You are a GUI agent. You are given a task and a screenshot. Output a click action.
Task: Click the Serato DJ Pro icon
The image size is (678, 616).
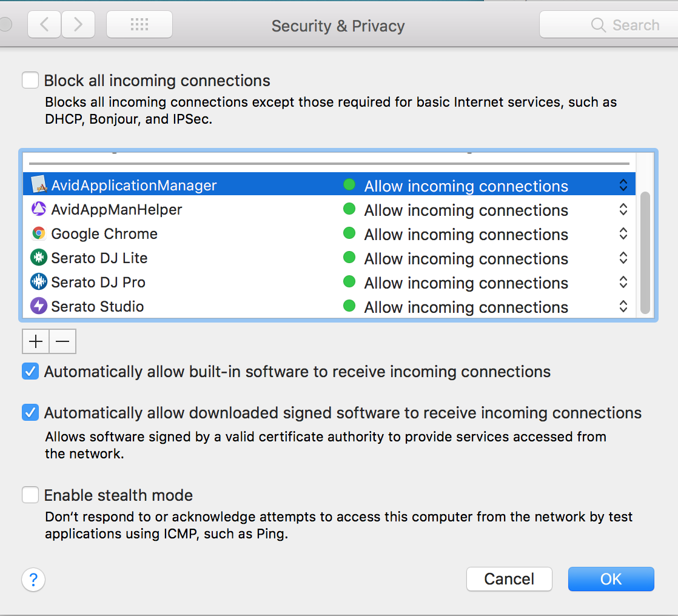click(x=39, y=283)
